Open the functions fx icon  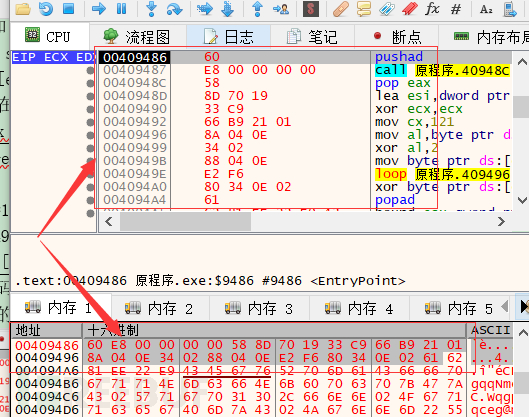click(x=432, y=8)
